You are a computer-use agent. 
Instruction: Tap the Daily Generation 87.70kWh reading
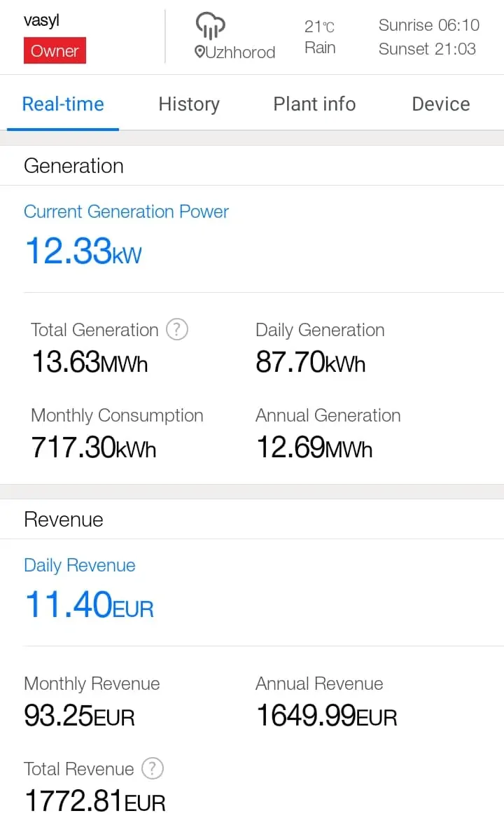click(x=310, y=363)
